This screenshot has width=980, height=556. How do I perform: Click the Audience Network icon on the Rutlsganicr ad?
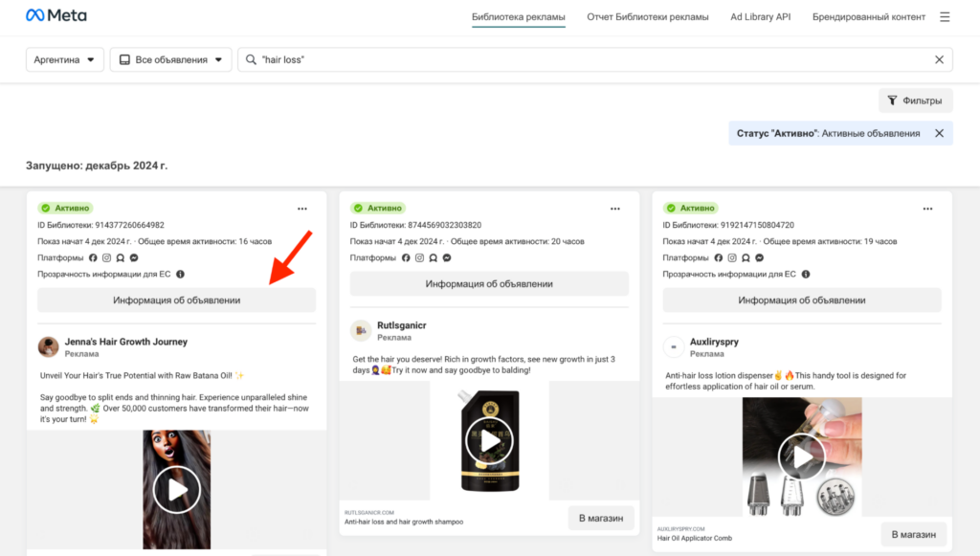click(x=434, y=257)
